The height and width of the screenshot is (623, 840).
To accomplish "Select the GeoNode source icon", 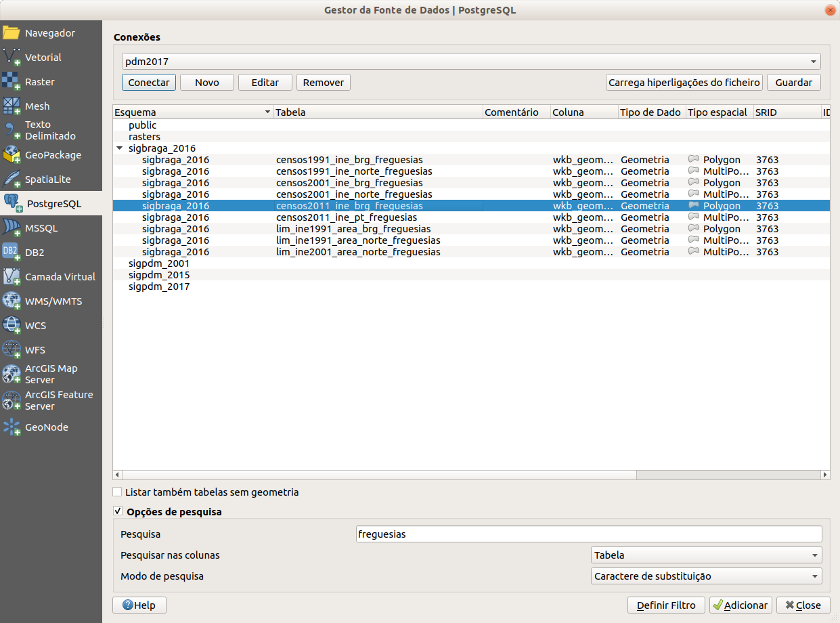I will [x=12, y=427].
